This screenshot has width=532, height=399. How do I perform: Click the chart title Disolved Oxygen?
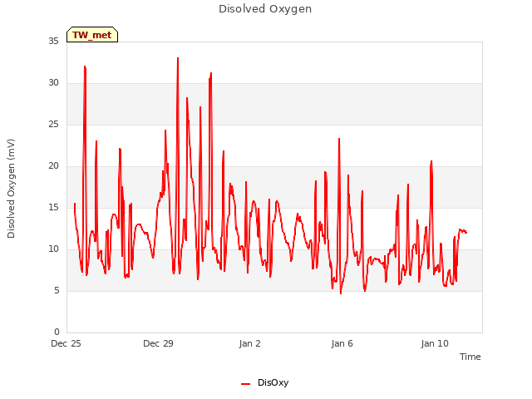click(265, 9)
